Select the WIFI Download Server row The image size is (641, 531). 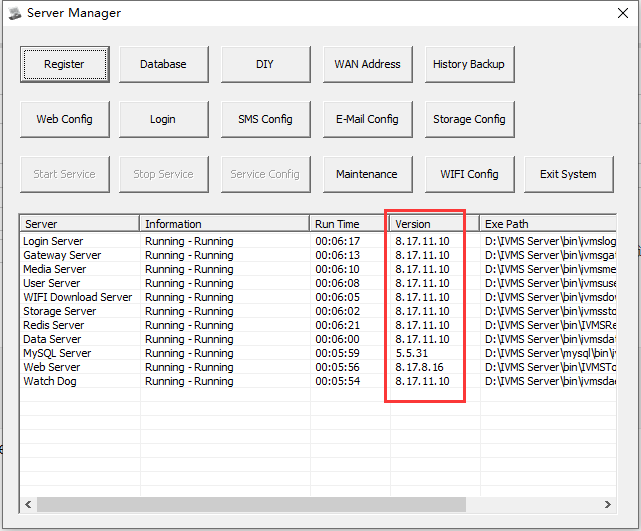point(318,297)
